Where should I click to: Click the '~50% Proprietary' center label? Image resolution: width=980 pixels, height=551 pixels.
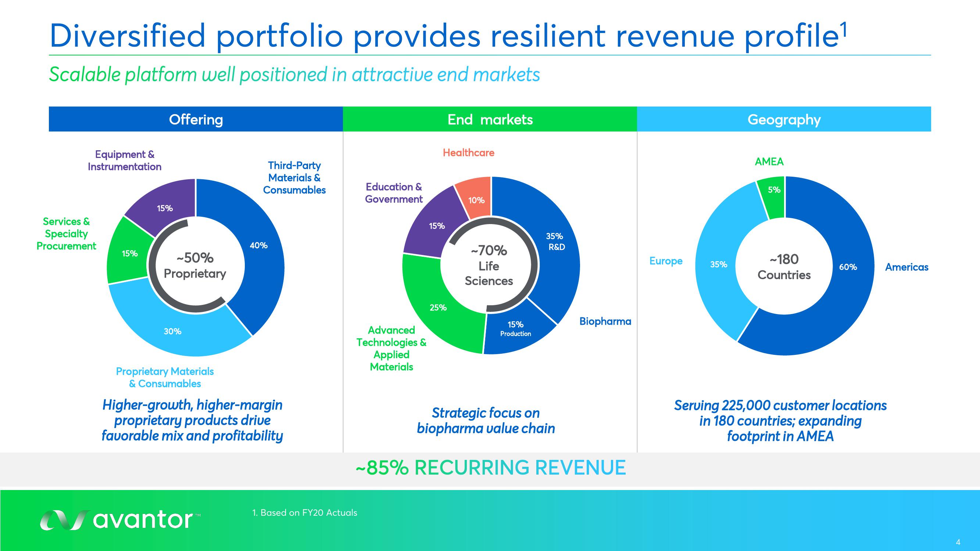[x=195, y=266]
